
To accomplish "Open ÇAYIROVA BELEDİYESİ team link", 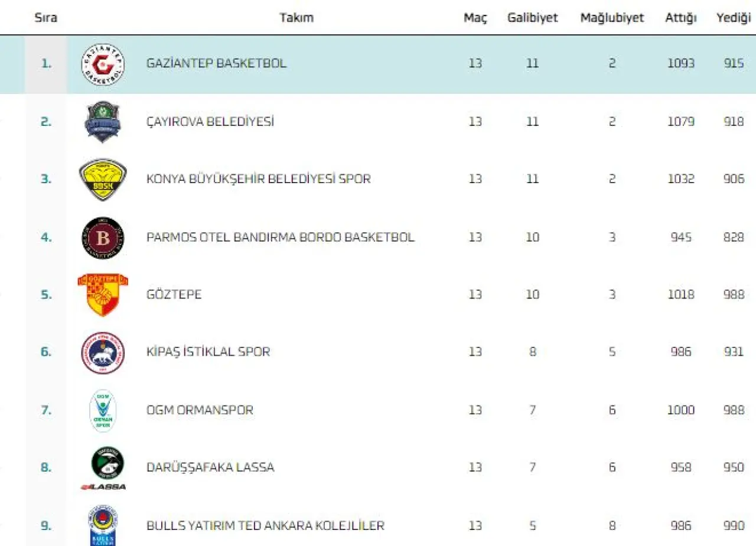I will (x=210, y=122).
